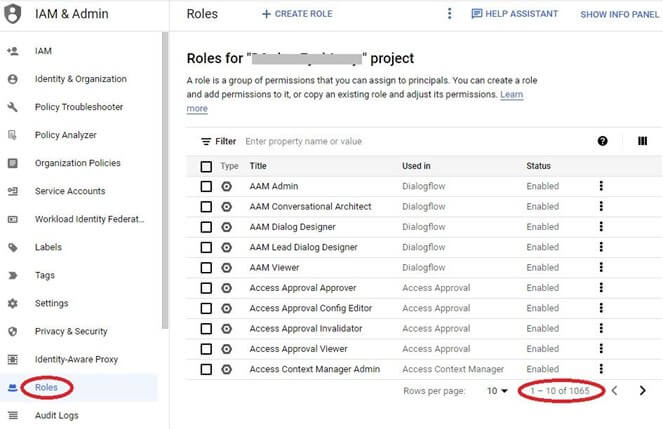Go to next page of roles

click(x=642, y=391)
